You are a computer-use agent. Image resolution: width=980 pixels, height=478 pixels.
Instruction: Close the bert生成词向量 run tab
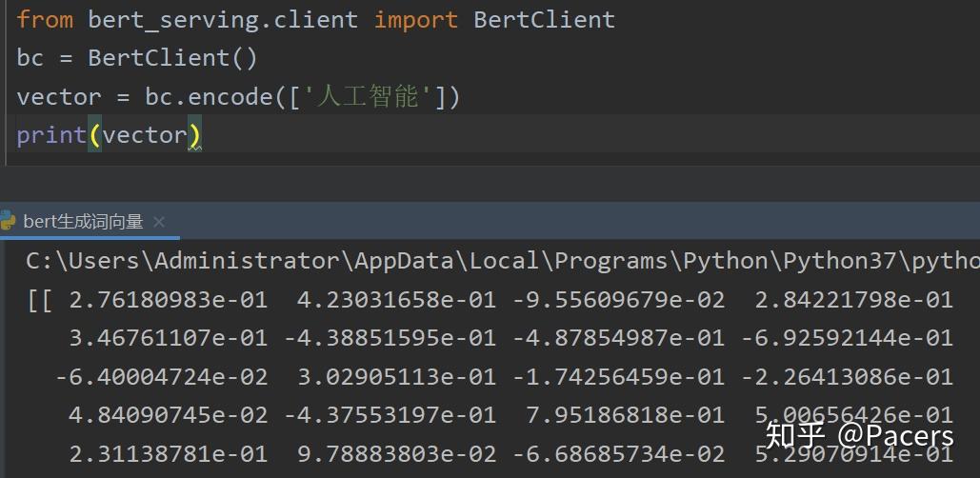159,222
